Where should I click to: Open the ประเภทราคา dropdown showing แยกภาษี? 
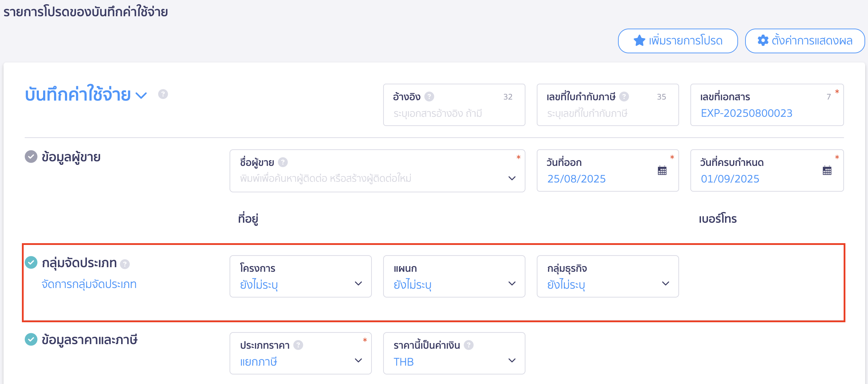pyautogui.click(x=301, y=353)
